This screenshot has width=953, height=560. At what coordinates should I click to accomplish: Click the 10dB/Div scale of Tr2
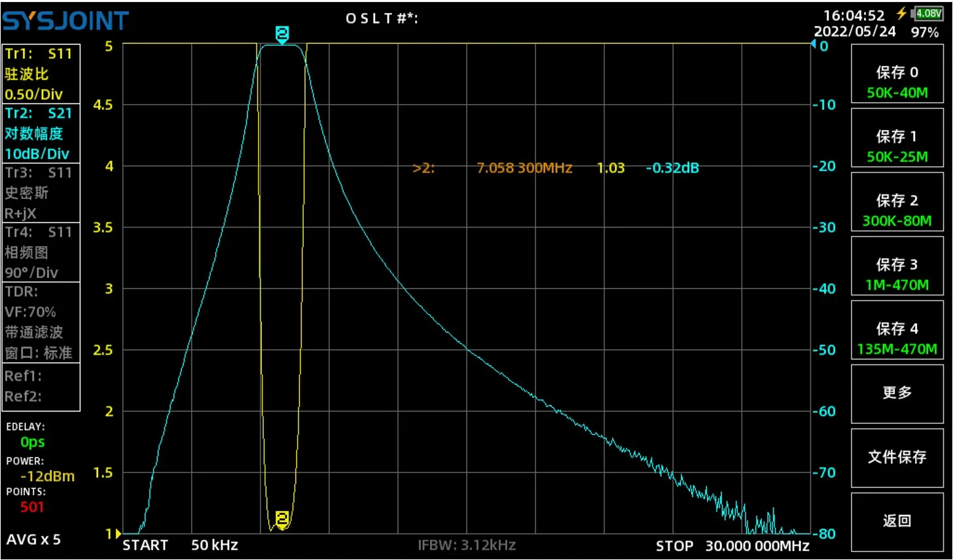coord(37,154)
